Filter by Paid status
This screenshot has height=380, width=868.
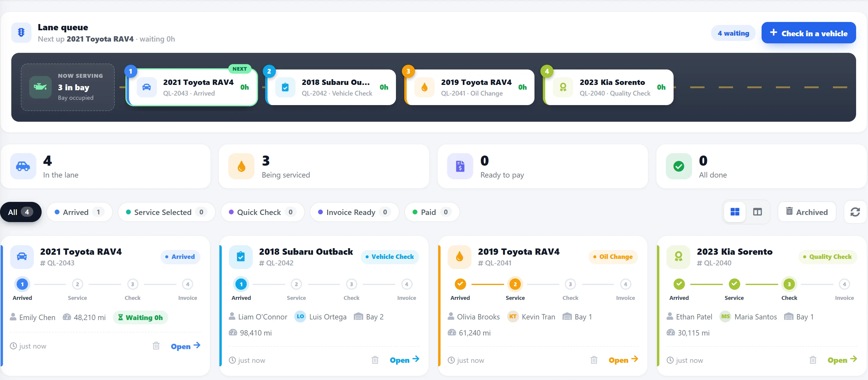[x=432, y=212]
